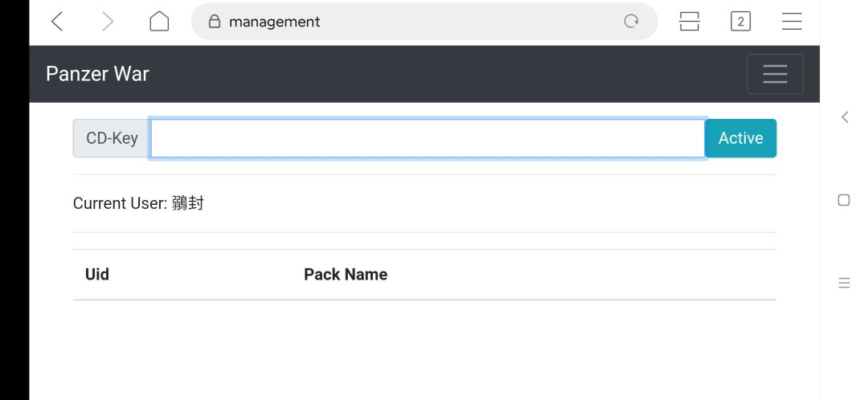Focus the CD-Key text input field
Image resolution: width=868 pixels, height=400 pixels.
click(427, 138)
